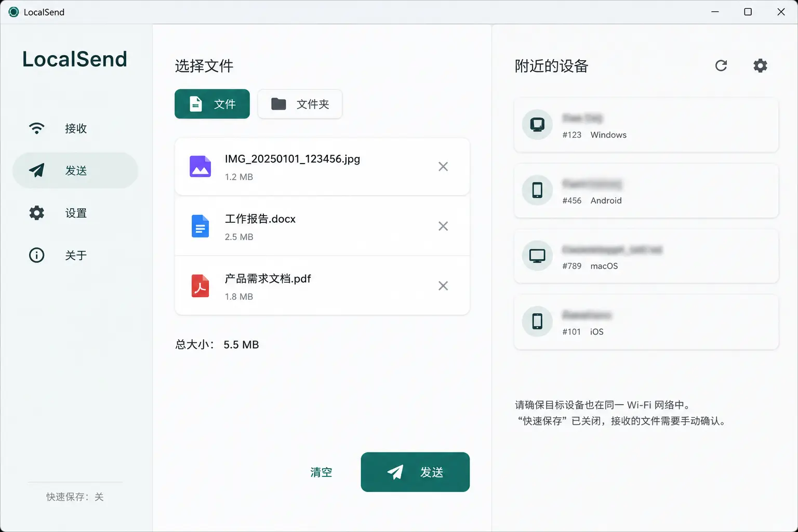The height and width of the screenshot is (532, 798).
Task: Remove 产品需求文档.pdf from the list
Action: (443, 286)
